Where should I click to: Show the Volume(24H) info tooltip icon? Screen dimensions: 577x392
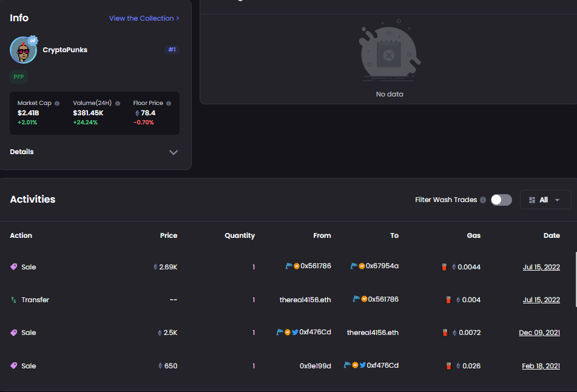point(118,103)
